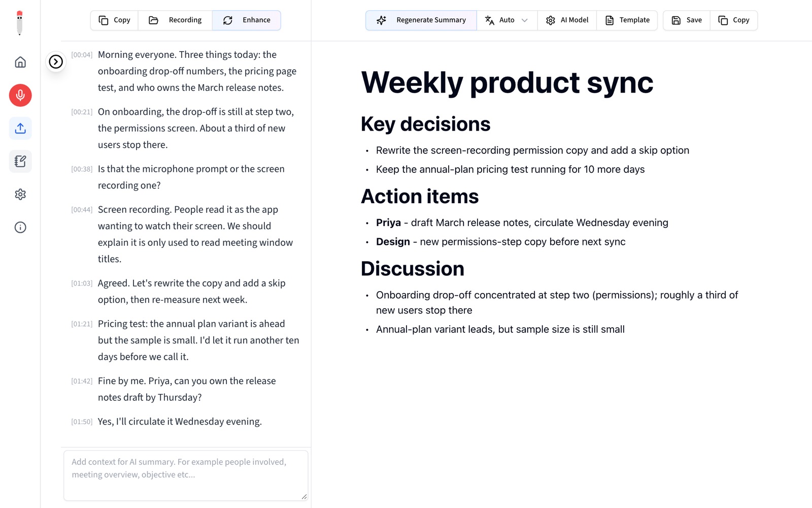Click the [00:44] transcript timestamp
Viewport: 812px width, 508px height.
pyautogui.click(x=82, y=210)
